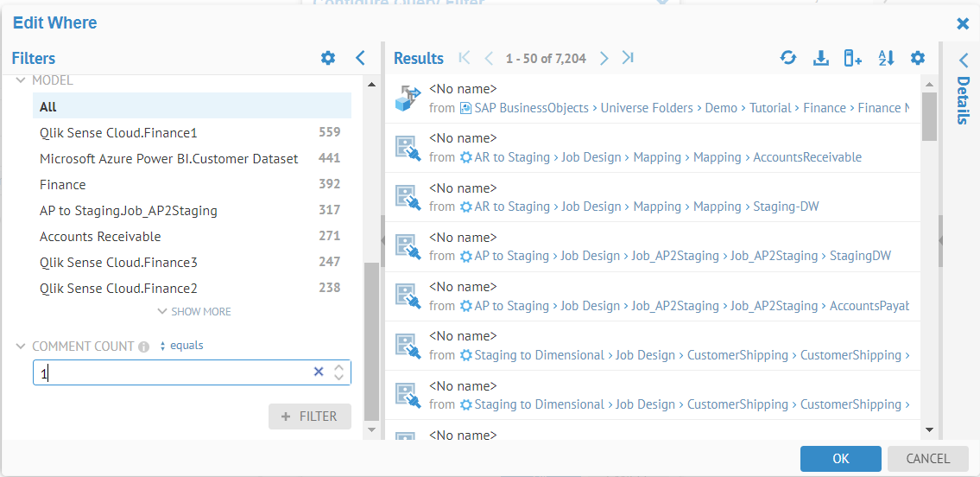Go to previous results page

coord(489,58)
